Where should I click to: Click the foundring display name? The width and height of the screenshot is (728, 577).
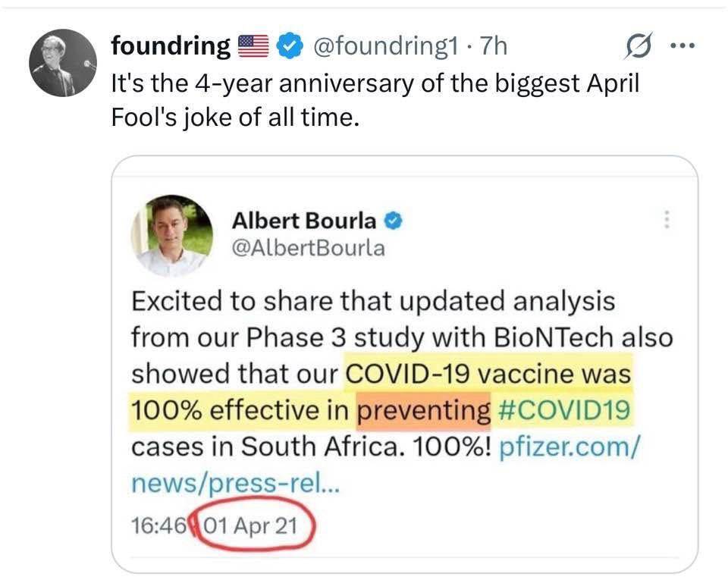[x=171, y=47]
